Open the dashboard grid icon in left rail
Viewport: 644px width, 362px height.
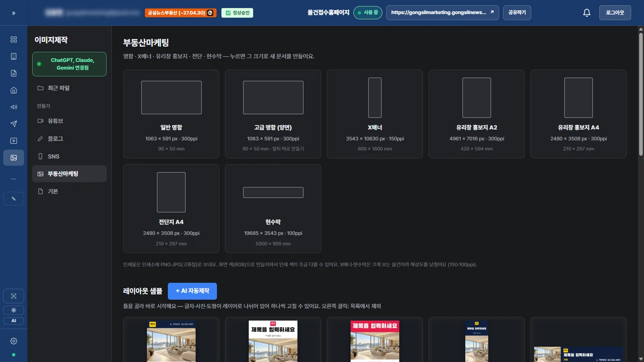(x=14, y=39)
